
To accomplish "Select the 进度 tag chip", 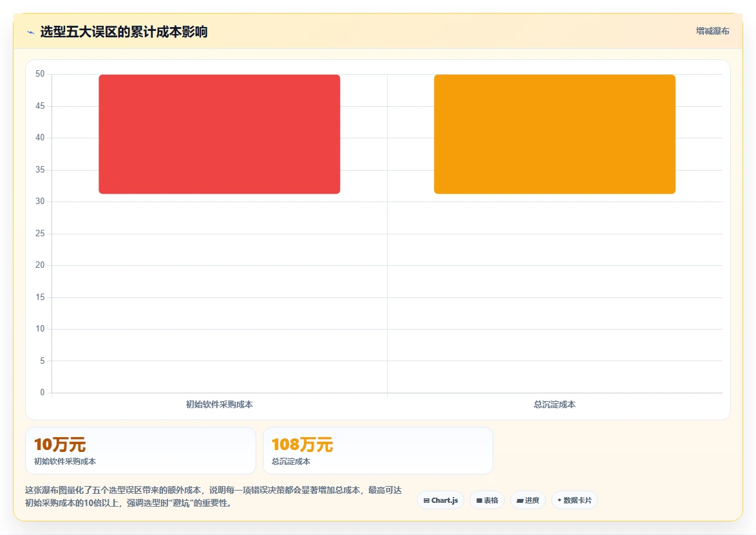I will click(x=528, y=500).
